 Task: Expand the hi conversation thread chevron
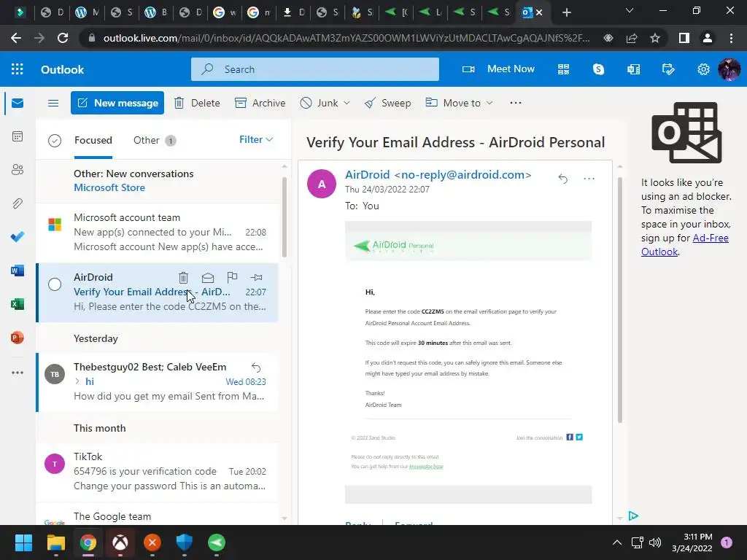77,381
